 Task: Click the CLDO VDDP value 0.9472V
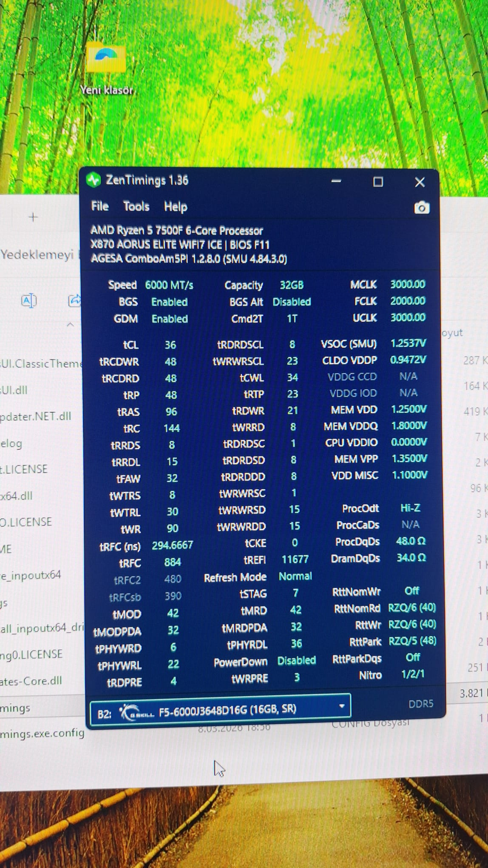pos(408,360)
